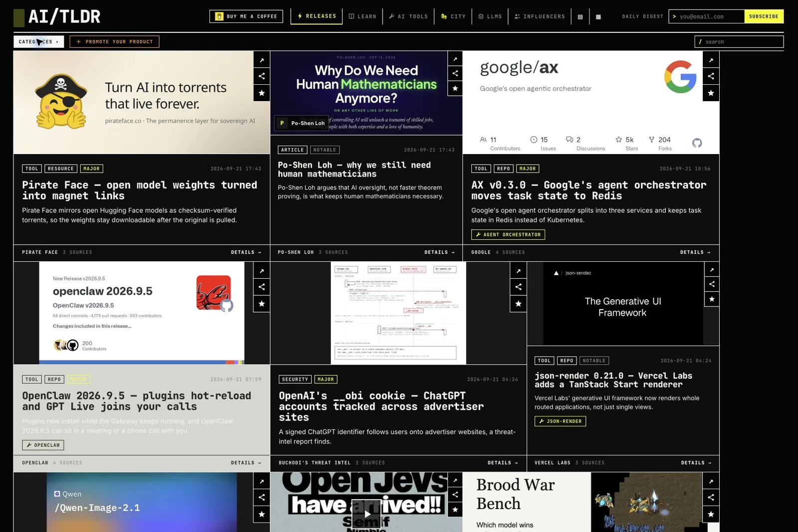Open 'json-render 0.21.0 — Vercel Labs' headline
The height and width of the screenshot is (532, 798).
[613, 380]
